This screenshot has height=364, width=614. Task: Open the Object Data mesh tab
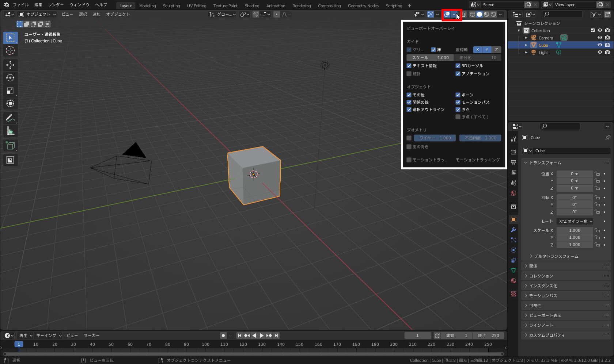pyautogui.click(x=513, y=271)
